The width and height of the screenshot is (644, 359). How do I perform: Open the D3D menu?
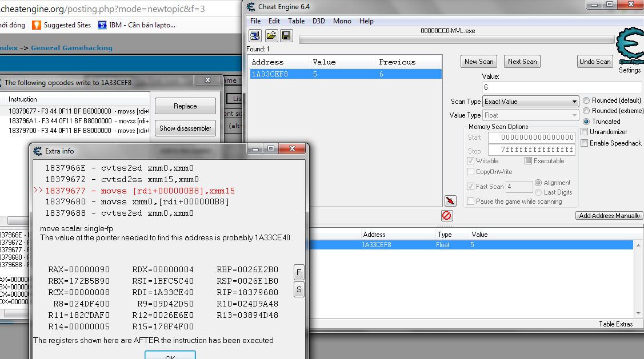[318, 21]
